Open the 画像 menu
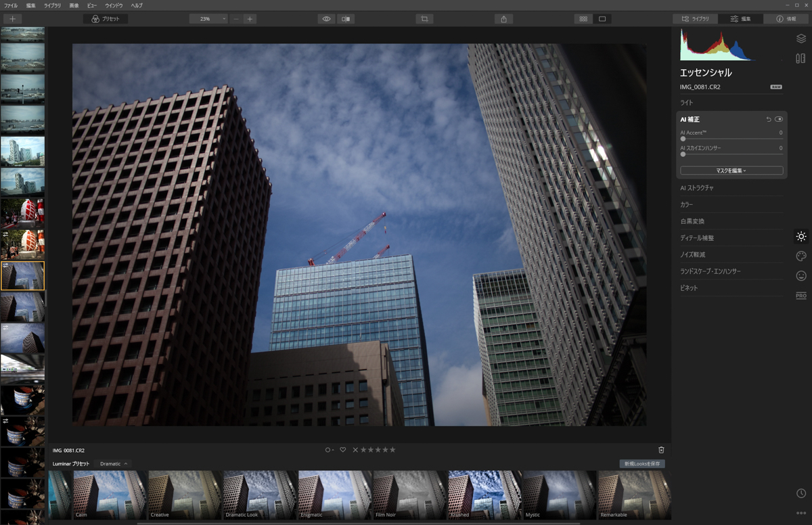Image resolution: width=812 pixels, height=525 pixels. click(74, 5)
